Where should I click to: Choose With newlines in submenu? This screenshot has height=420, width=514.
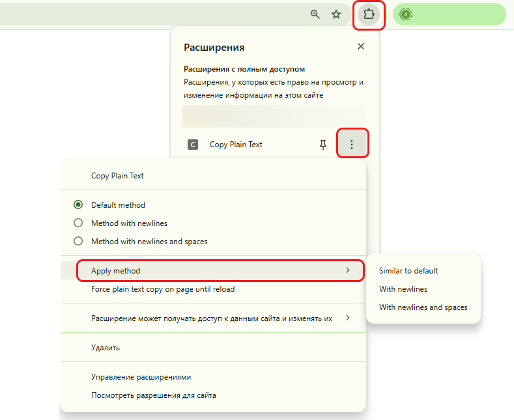pyautogui.click(x=403, y=289)
